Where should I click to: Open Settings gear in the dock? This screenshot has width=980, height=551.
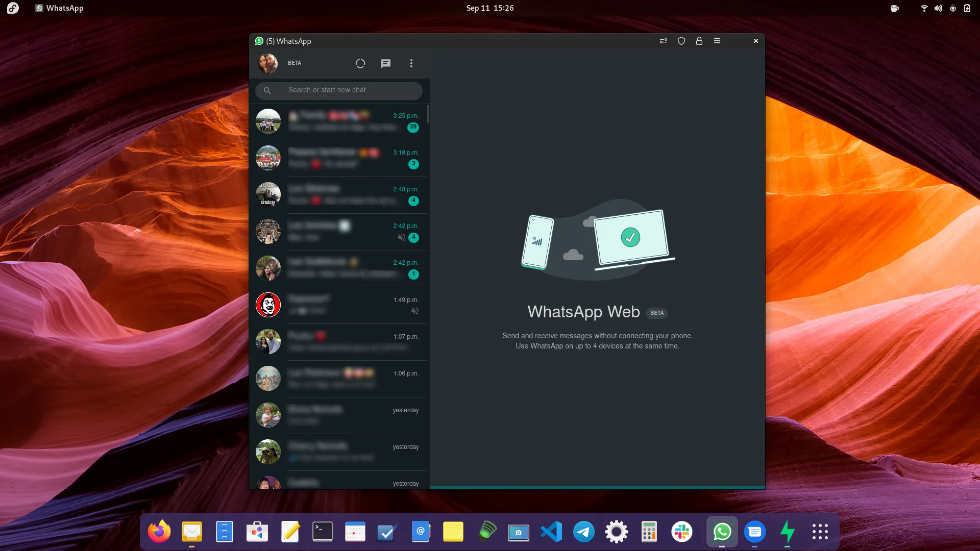pos(617,532)
